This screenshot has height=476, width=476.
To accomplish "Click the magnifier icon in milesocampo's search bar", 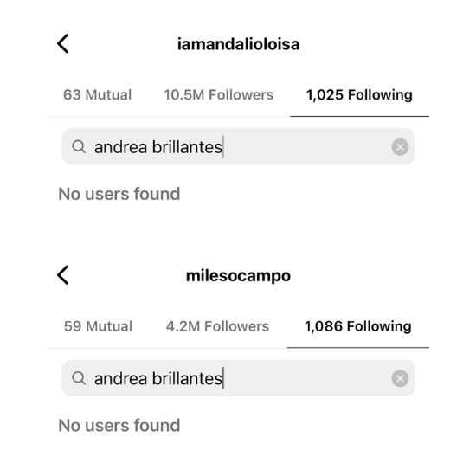I will coord(79,378).
